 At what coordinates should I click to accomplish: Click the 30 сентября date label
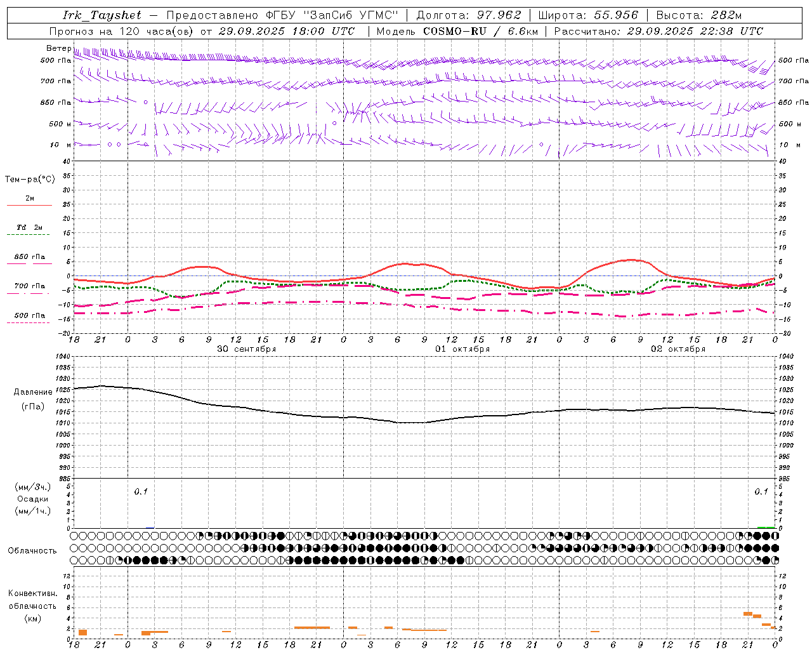coord(246,349)
